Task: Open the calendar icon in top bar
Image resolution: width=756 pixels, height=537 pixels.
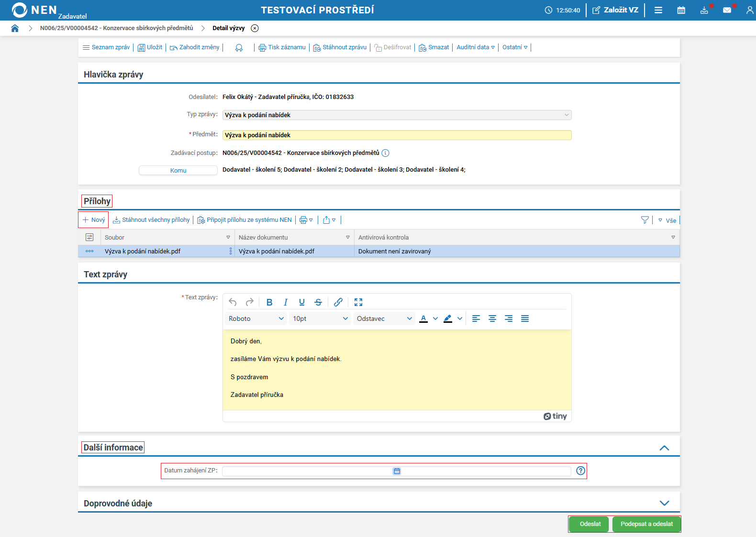Action: [x=681, y=10]
